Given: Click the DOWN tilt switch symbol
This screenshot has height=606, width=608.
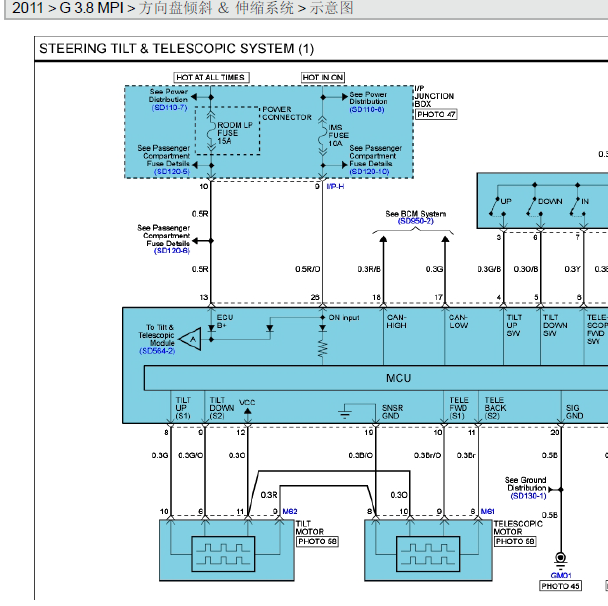Looking at the screenshot, I should [x=534, y=205].
